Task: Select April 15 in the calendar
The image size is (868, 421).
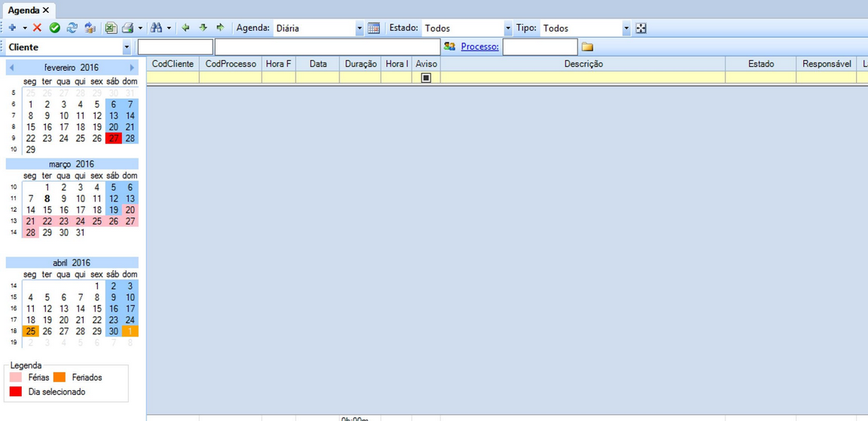Action: pyautogui.click(x=97, y=309)
